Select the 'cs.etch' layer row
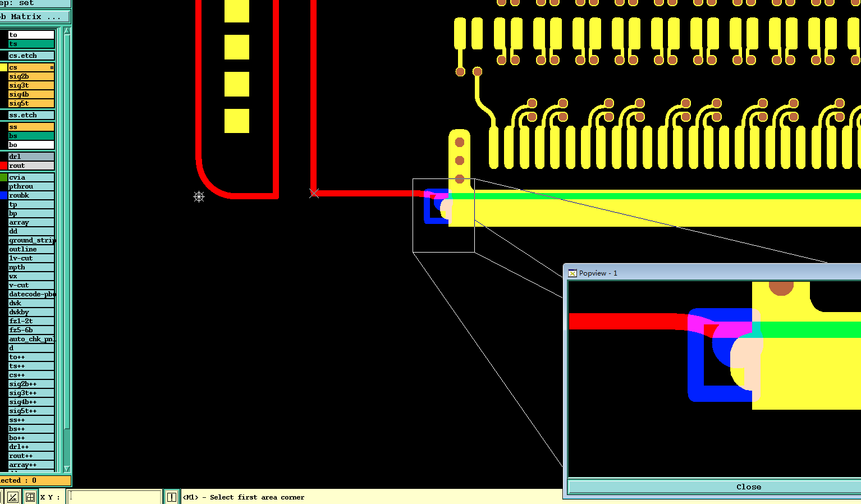 (31, 56)
